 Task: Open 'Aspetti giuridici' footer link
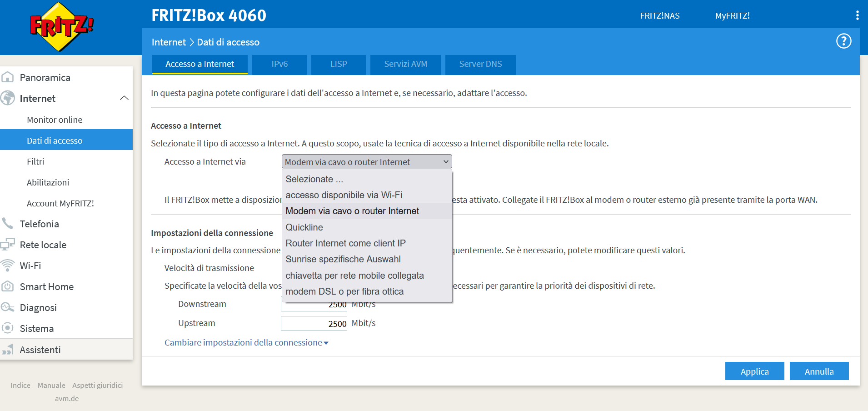pos(98,385)
